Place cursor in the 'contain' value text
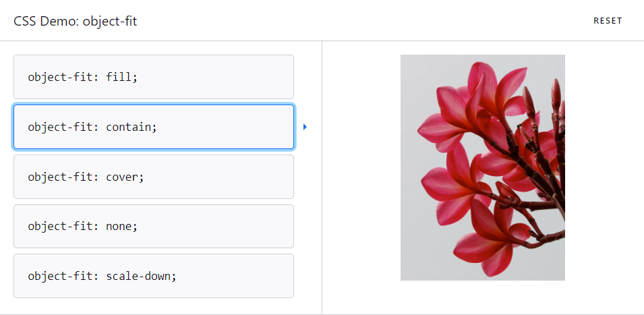The height and width of the screenshot is (315, 644). coord(129,127)
